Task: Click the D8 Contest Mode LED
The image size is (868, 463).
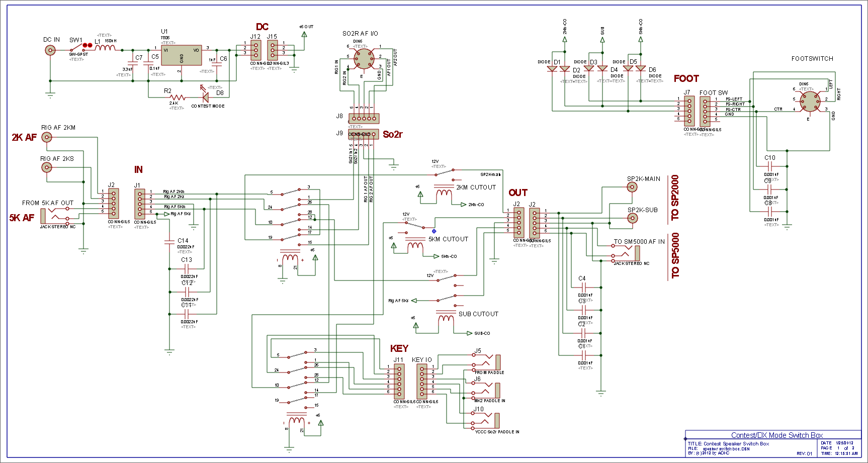Action: click(x=205, y=97)
